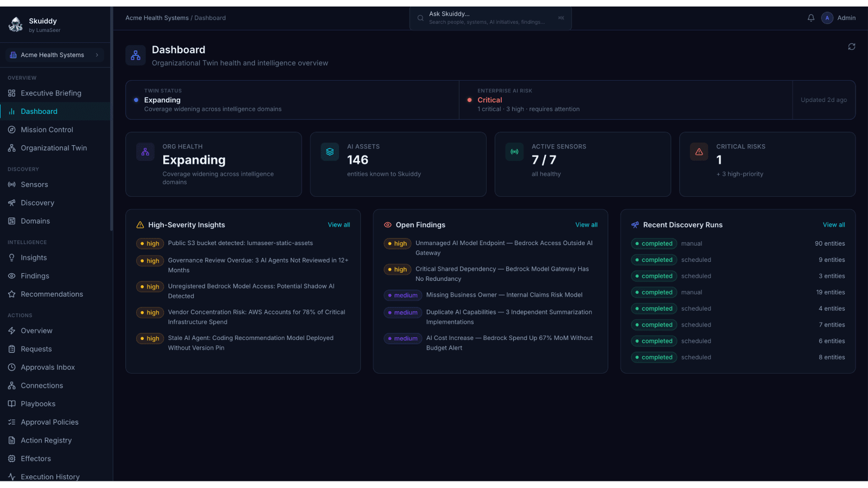The image size is (868, 488).
Task: Click the Org Health card icon
Action: point(145,152)
